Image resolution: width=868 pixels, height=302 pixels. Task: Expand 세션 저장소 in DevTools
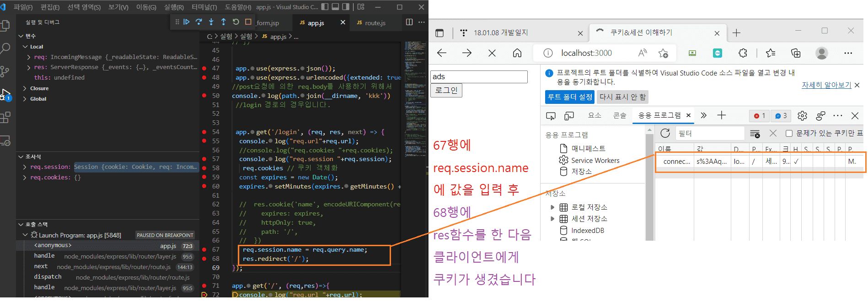(x=552, y=219)
